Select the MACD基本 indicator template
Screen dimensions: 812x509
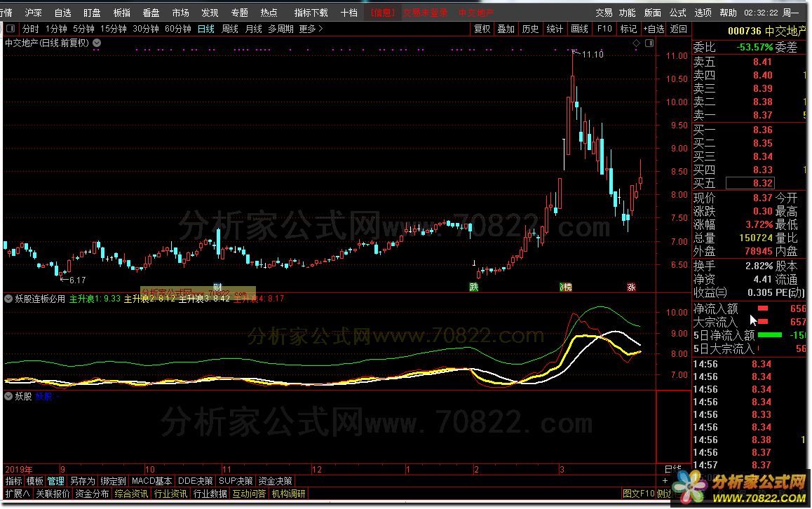click(x=151, y=481)
